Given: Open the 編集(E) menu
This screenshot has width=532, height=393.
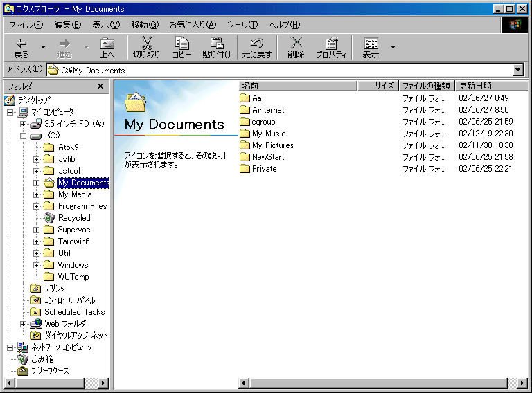Looking at the screenshot, I should click(x=68, y=25).
